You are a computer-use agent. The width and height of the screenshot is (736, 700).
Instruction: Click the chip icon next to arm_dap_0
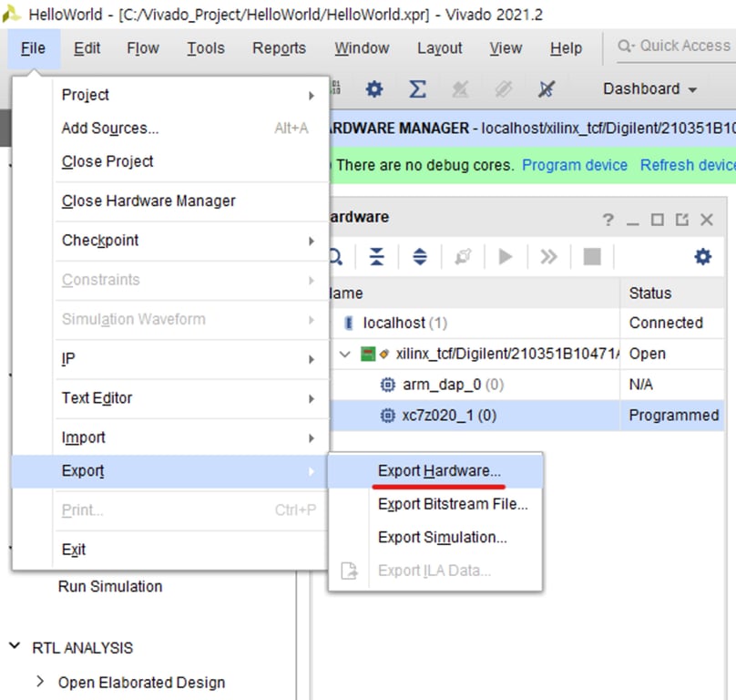tap(387, 385)
